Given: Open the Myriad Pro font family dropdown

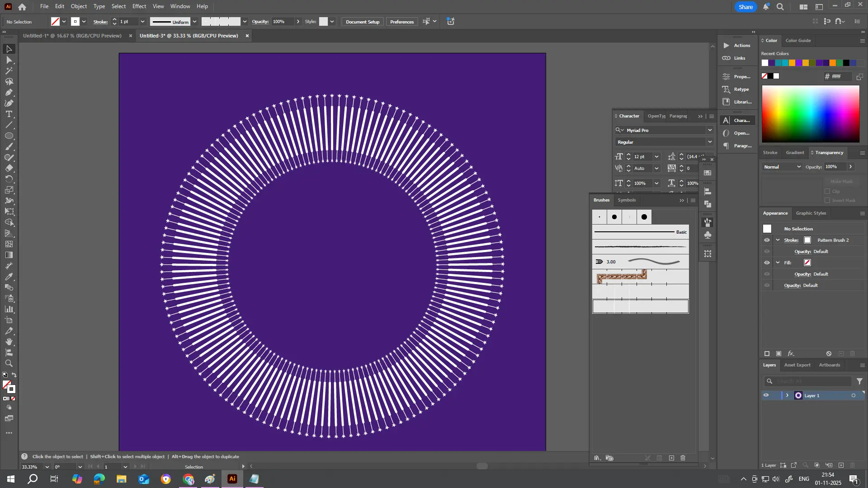Looking at the screenshot, I should [x=710, y=130].
